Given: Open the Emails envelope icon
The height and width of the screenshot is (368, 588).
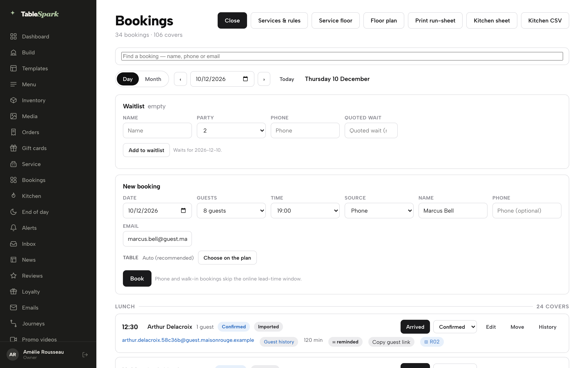Looking at the screenshot, I should (x=13, y=307).
